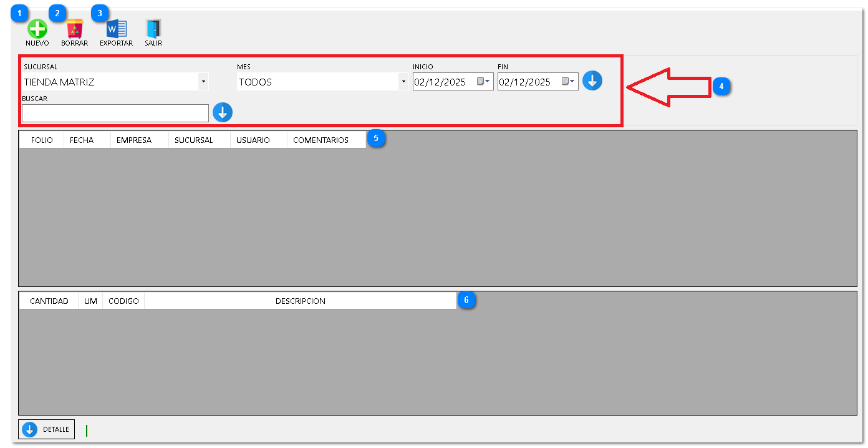Screen dimensions: 868x448
Task: Click into the BUSCAR text field
Action: pyautogui.click(x=115, y=113)
